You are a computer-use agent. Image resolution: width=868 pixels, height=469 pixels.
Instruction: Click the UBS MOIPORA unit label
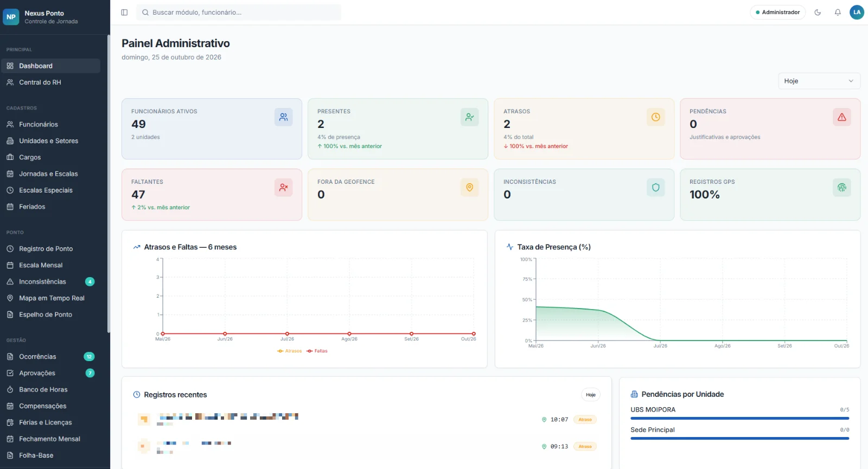[653, 410]
